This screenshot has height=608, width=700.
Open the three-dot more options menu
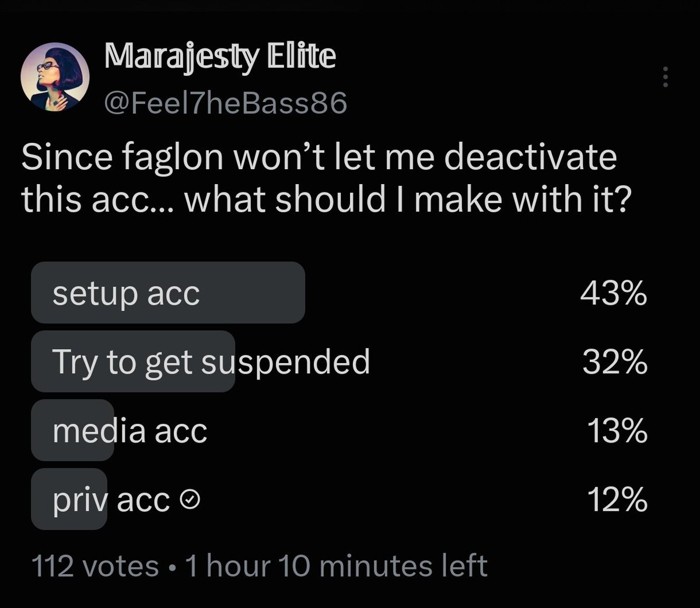tap(664, 77)
